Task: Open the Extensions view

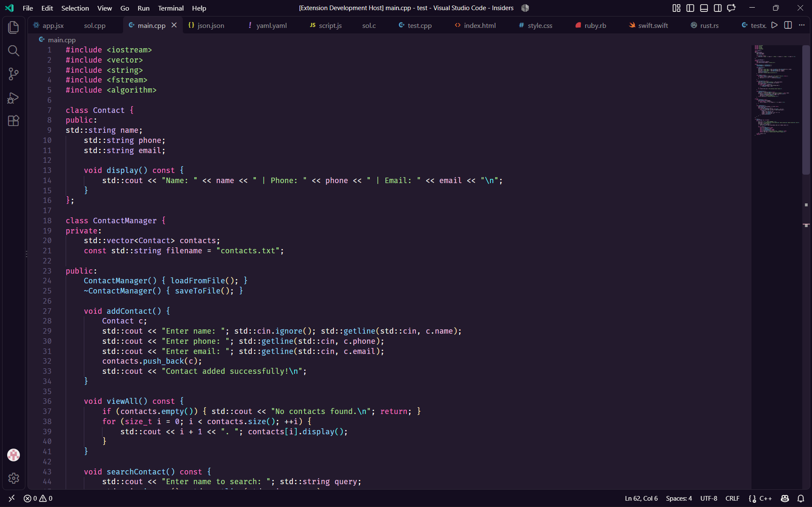Action: [x=14, y=121]
